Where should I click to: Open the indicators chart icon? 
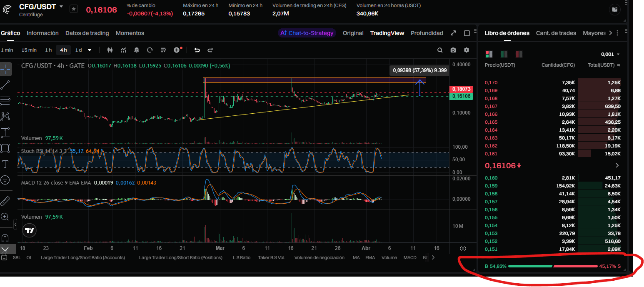123,50
